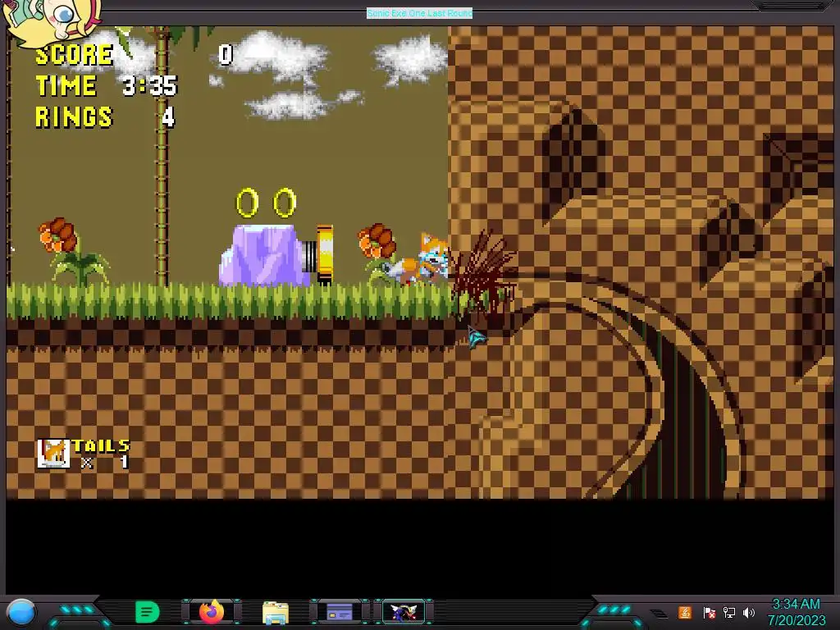Switch to the purple card window in taskbar

tap(340, 612)
